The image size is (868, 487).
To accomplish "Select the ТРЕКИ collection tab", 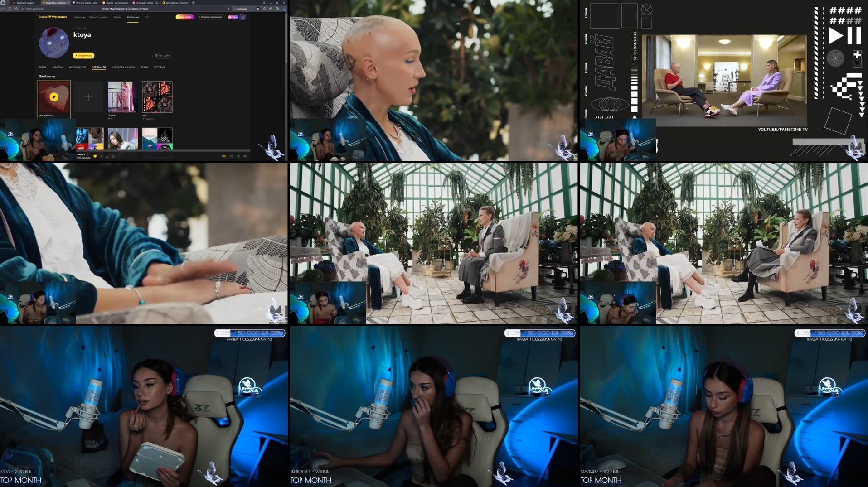I will (x=43, y=67).
